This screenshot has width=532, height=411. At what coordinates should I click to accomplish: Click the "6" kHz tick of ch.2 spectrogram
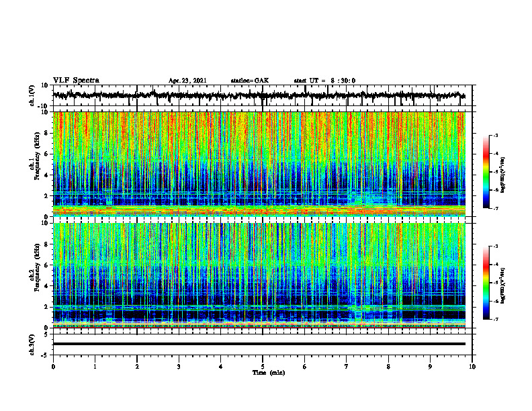47,265
